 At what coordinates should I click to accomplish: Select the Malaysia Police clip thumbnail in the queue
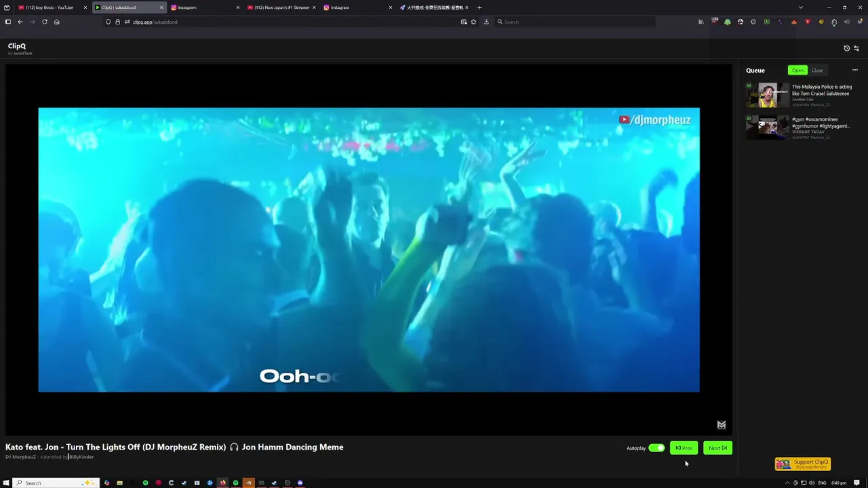768,95
